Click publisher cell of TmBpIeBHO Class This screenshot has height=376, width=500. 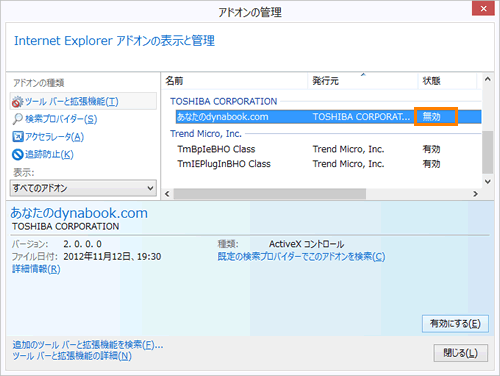[x=348, y=149]
